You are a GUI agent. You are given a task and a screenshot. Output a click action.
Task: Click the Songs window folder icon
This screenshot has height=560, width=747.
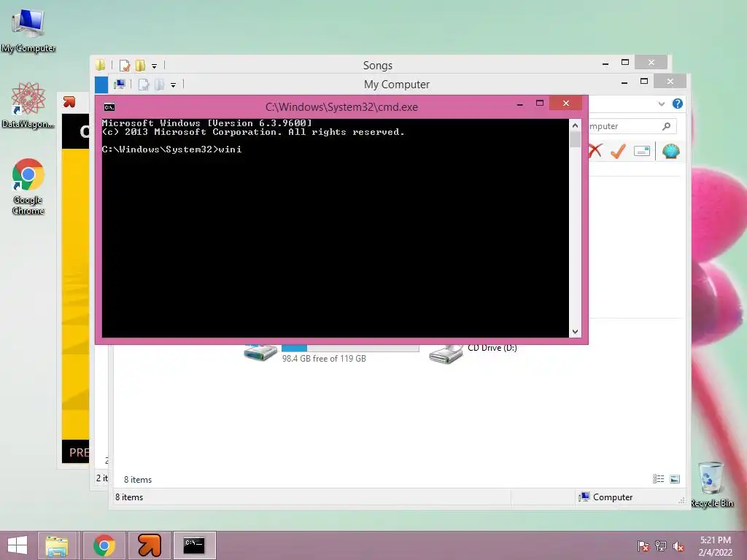pyautogui.click(x=100, y=65)
